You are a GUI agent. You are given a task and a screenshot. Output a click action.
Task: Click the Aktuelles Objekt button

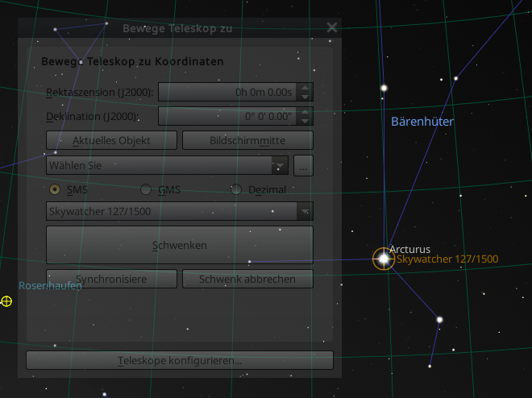click(111, 140)
